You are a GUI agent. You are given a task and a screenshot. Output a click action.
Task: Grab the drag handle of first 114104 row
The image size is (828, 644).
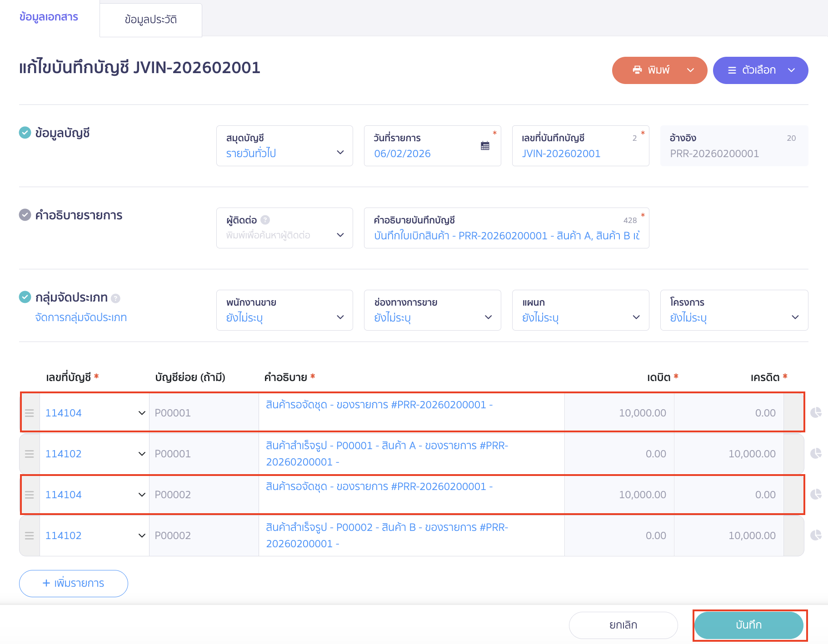pyautogui.click(x=30, y=413)
